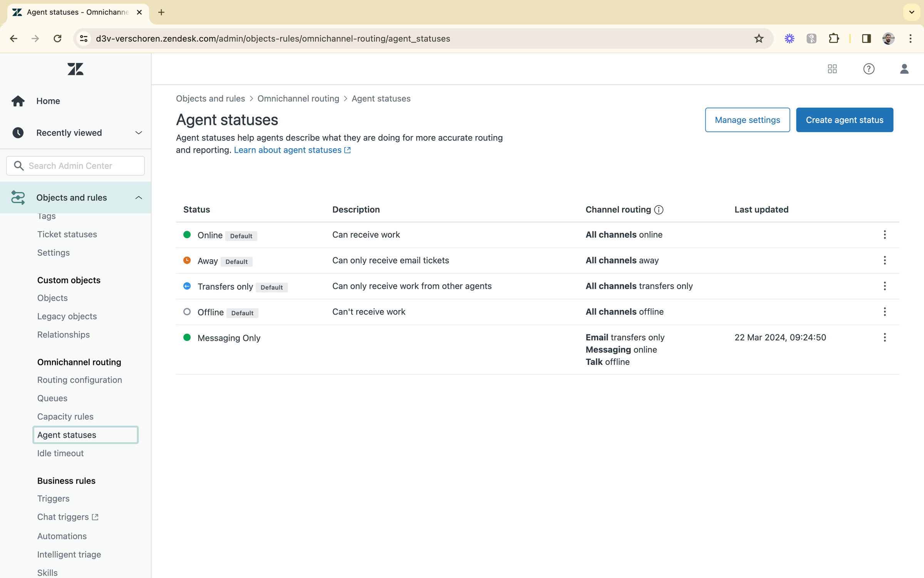This screenshot has width=924, height=578.
Task: Open the products grid icon
Action: 832,69
